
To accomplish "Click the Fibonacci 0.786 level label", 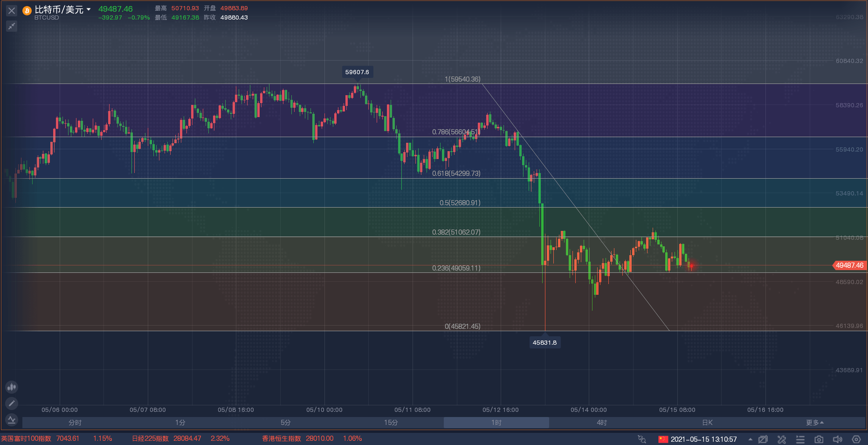I will tap(455, 132).
